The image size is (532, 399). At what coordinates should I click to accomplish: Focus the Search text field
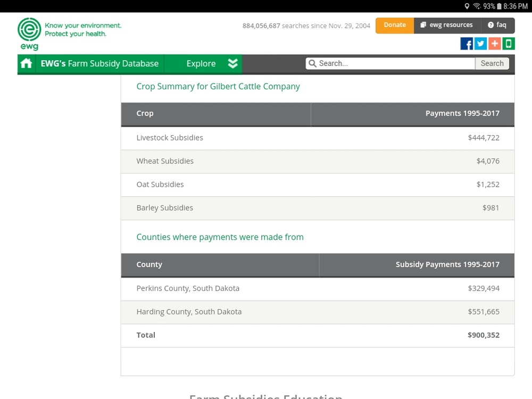click(x=394, y=63)
